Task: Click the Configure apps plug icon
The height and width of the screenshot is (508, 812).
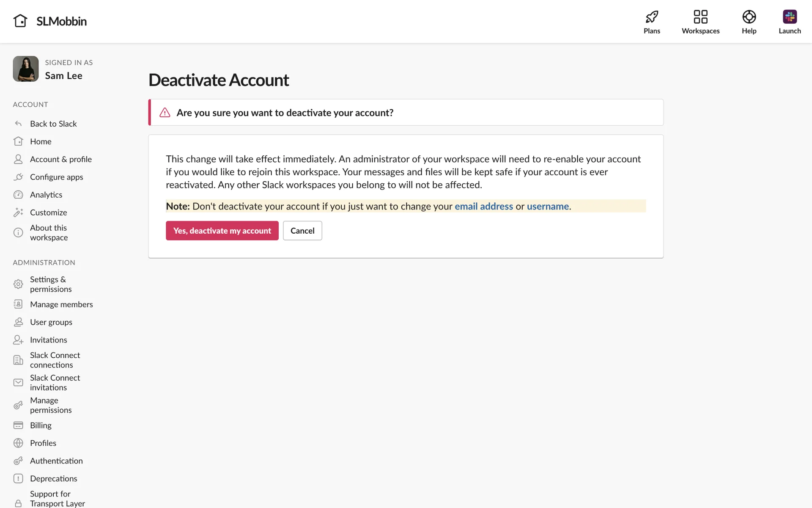Action: (x=18, y=177)
